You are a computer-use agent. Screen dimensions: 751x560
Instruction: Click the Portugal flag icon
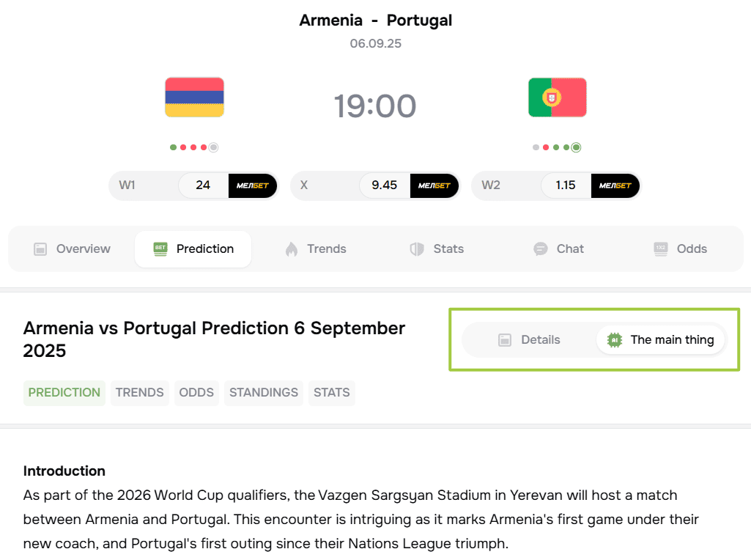[x=557, y=97]
